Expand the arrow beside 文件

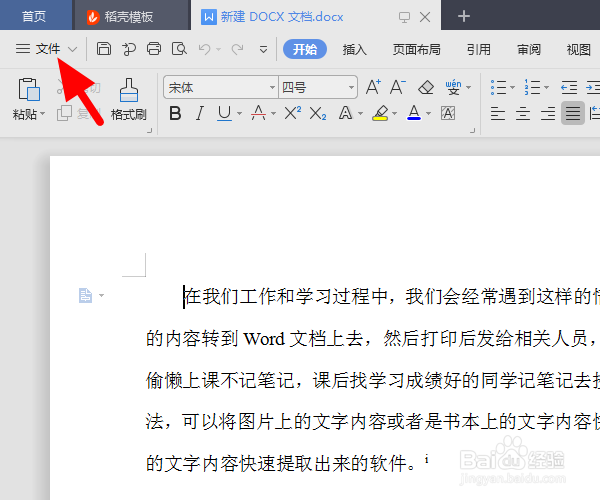(72, 49)
